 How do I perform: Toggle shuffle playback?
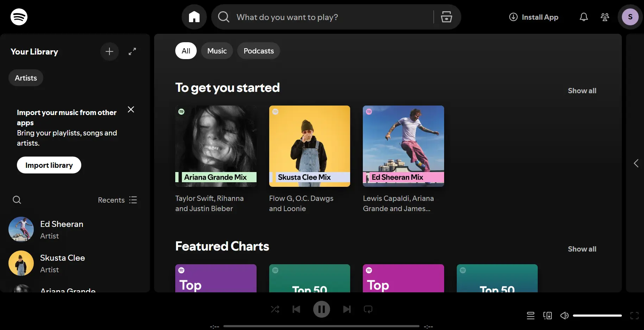pyautogui.click(x=275, y=309)
